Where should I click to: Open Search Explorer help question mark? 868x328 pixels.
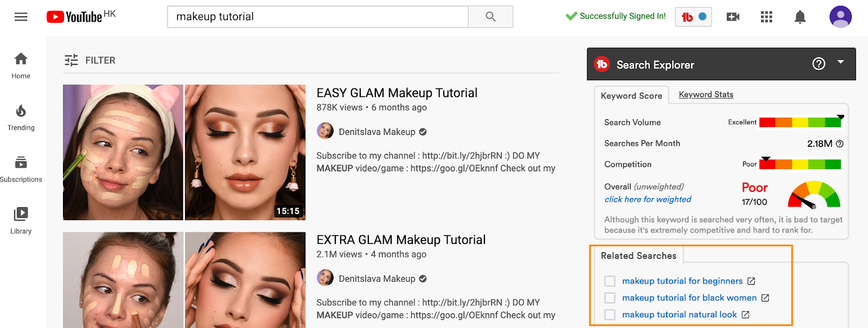coord(819,64)
